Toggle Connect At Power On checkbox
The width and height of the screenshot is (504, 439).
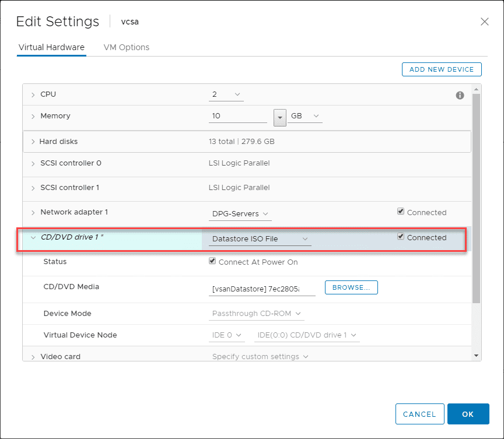(x=212, y=262)
